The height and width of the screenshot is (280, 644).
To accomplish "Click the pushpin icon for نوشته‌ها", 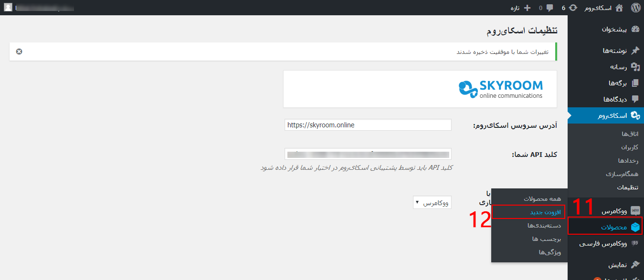I will tap(635, 51).
